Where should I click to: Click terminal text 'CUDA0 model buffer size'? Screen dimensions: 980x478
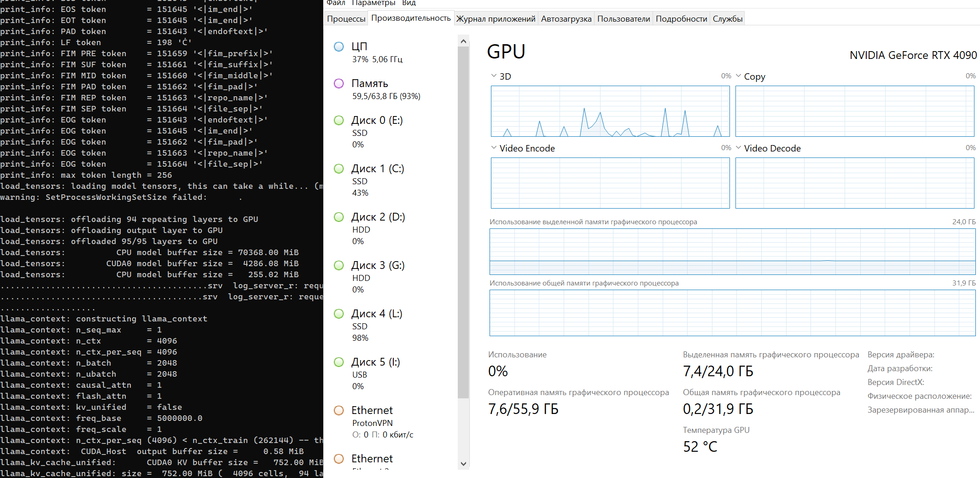click(164, 263)
